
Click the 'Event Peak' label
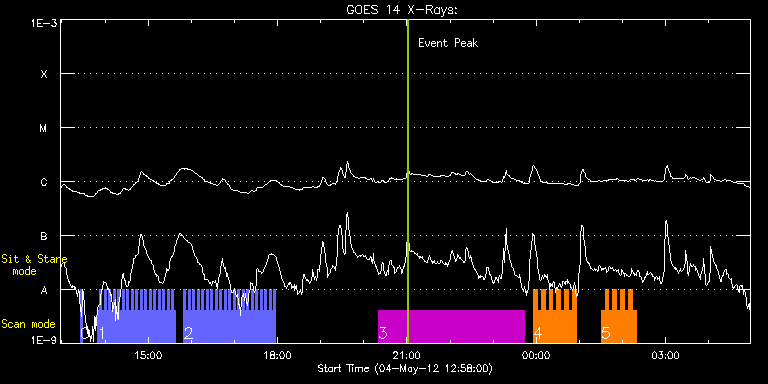[448, 43]
